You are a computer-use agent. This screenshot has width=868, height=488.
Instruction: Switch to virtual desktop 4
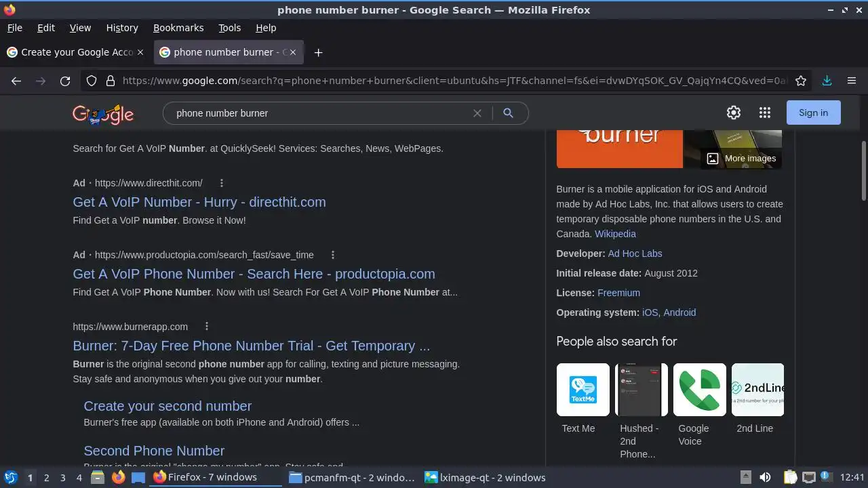(79, 478)
